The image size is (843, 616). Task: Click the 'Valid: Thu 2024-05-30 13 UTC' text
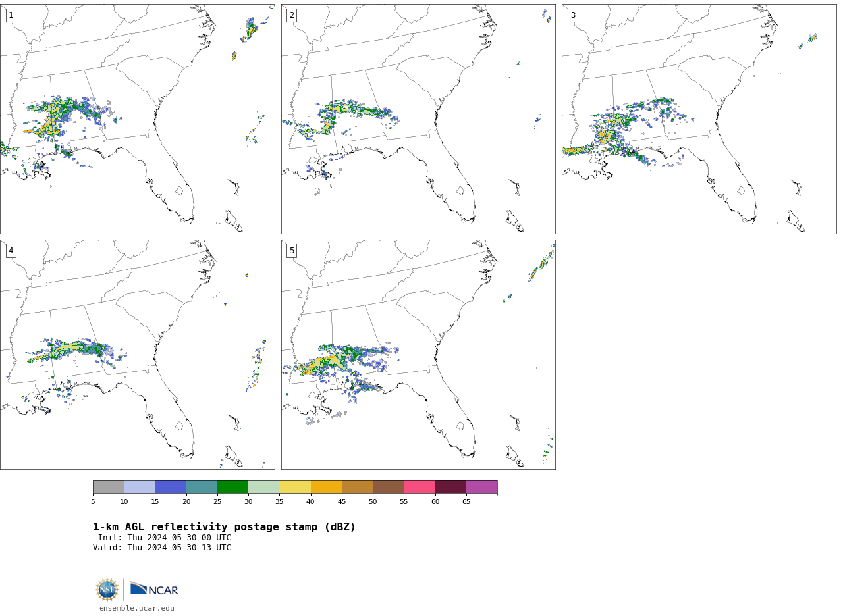pos(162,548)
